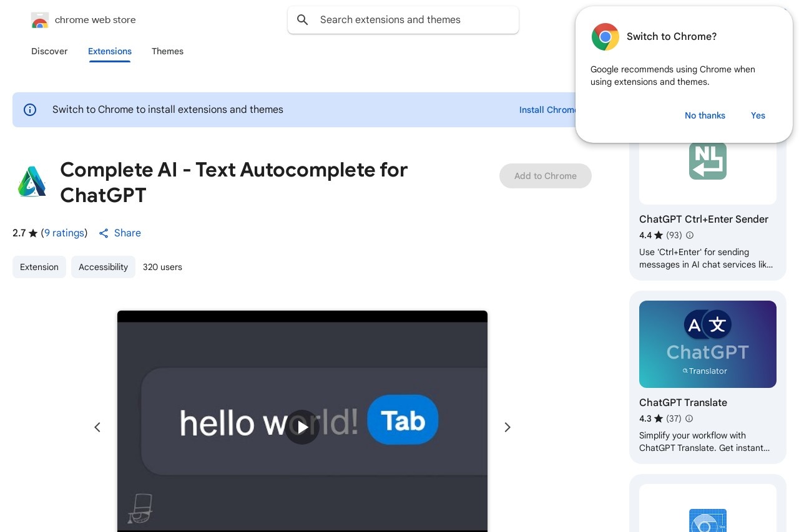This screenshot has width=799, height=532.
Task: Accept with Yes in the popup
Action: (758, 115)
